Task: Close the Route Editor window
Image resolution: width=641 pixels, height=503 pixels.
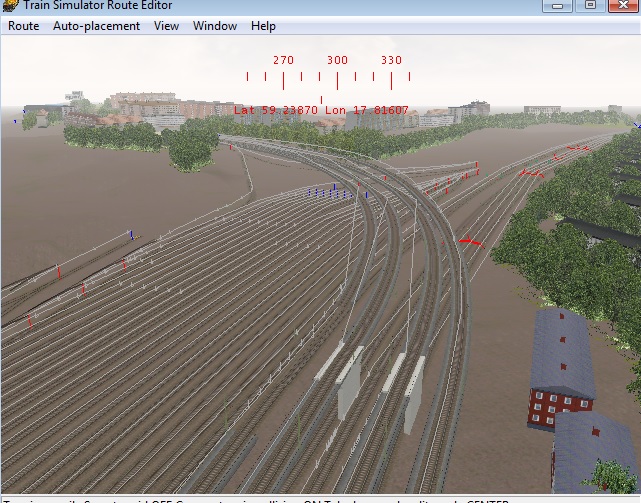Action: coord(623,5)
